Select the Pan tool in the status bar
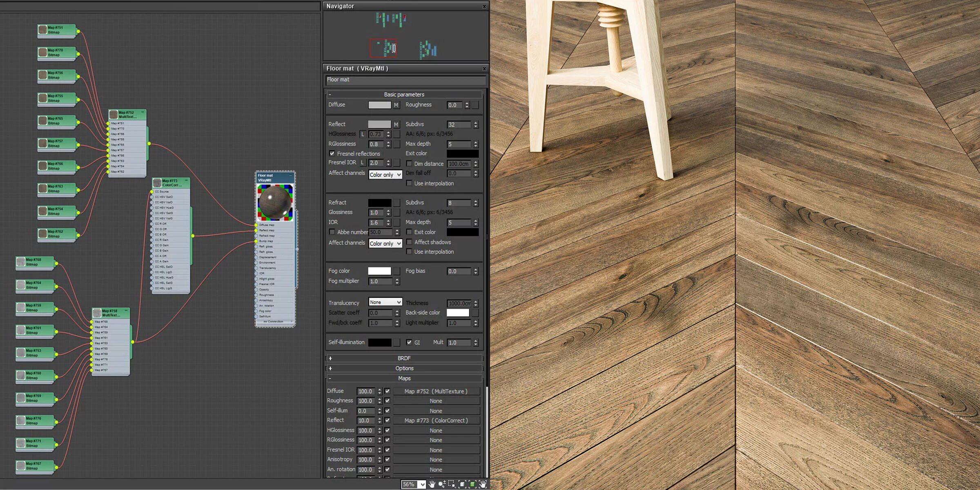This screenshot has height=490, width=980. [432, 485]
